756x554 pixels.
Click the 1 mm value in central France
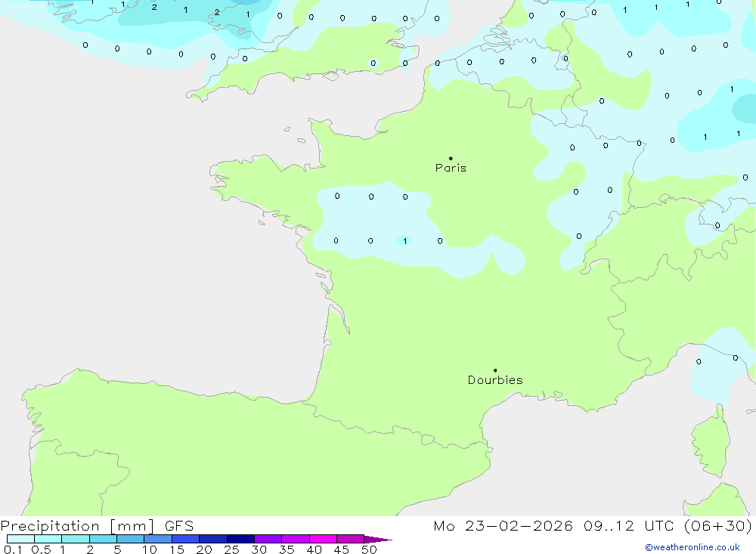(405, 241)
